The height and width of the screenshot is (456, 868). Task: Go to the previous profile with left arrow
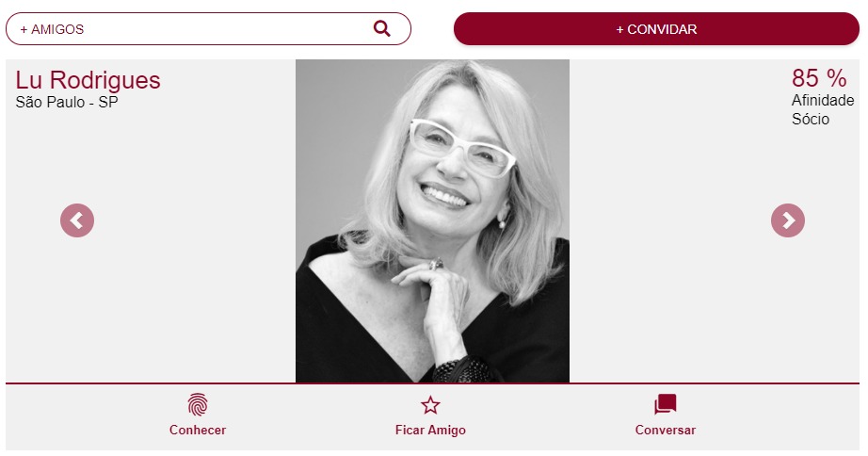coord(77,220)
